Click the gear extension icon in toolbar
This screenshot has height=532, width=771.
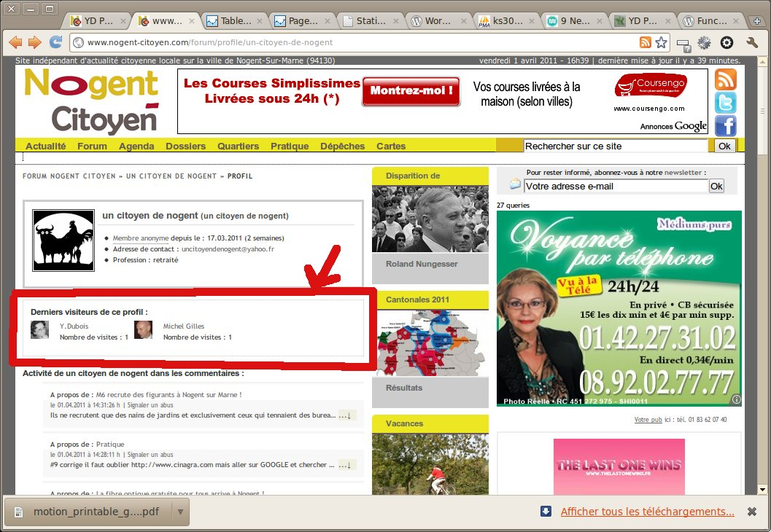(x=704, y=43)
